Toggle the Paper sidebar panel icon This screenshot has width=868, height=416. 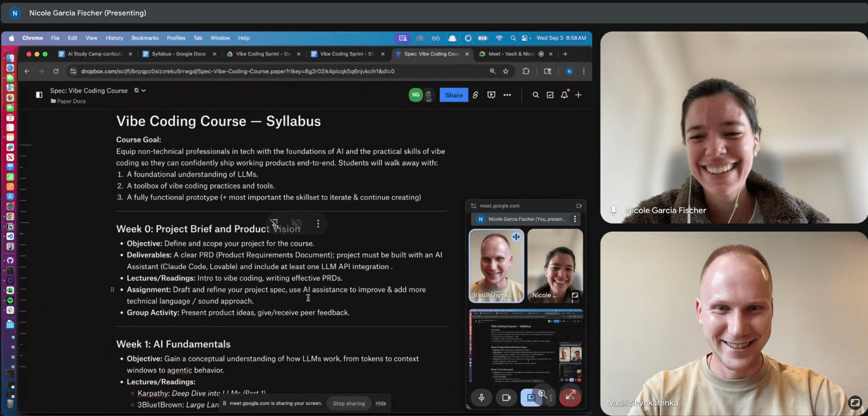39,95
